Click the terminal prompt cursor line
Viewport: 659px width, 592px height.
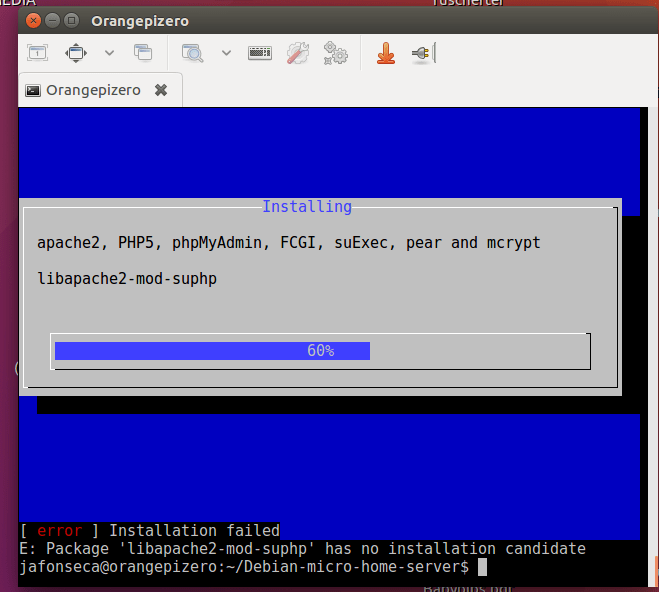tap(253, 567)
